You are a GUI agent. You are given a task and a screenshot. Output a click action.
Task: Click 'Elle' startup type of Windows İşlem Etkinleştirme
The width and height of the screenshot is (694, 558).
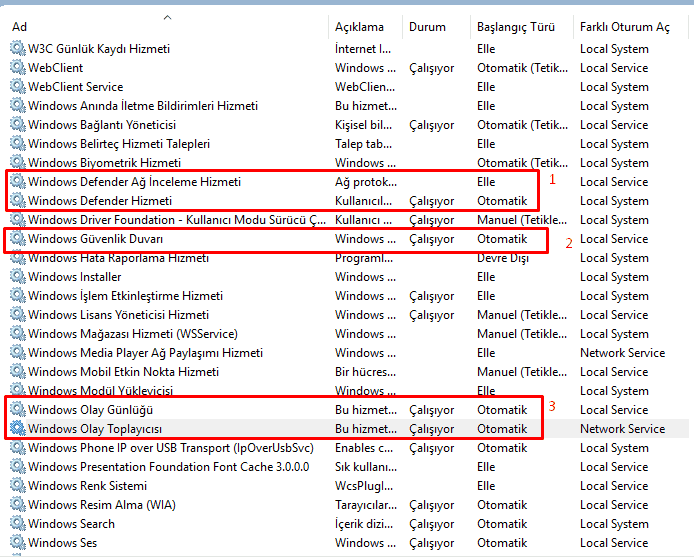pyautogui.click(x=486, y=296)
